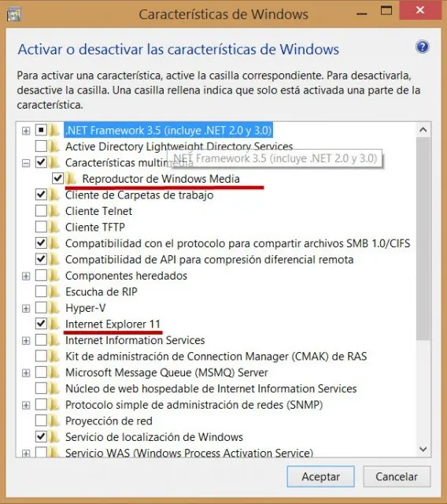Collapse the Características multimedia node
This screenshot has width=447, height=504.
(x=26, y=163)
